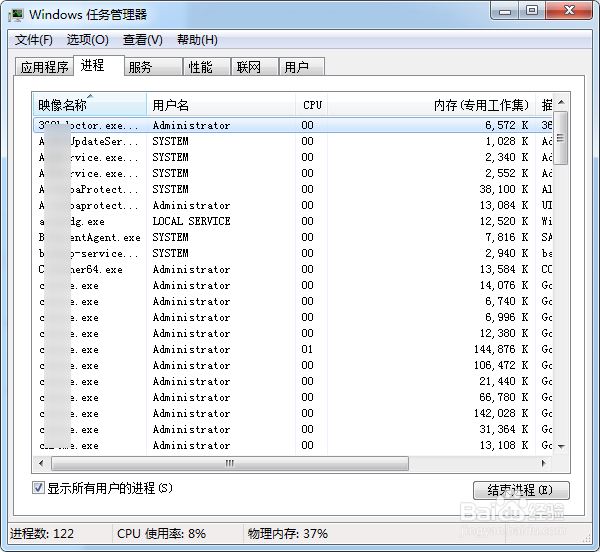Open the 性能 tab
Viewport: 600px width, 552px height.
[207, 67]
